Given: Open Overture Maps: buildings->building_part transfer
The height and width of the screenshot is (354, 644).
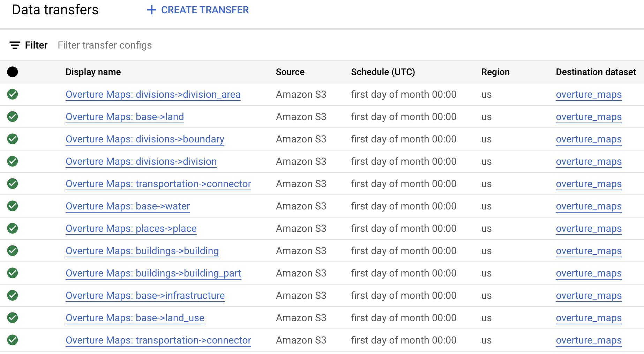Looking at the screenshot, I should click(153, 273).
